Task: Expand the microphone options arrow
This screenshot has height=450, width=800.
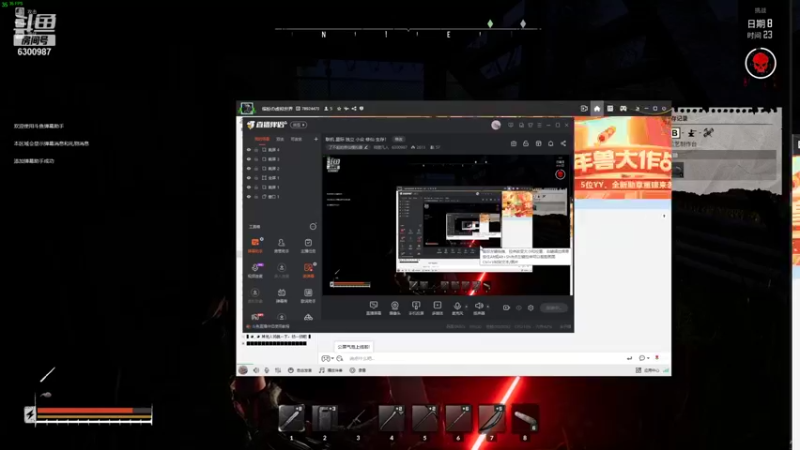Action: point(466,307)
